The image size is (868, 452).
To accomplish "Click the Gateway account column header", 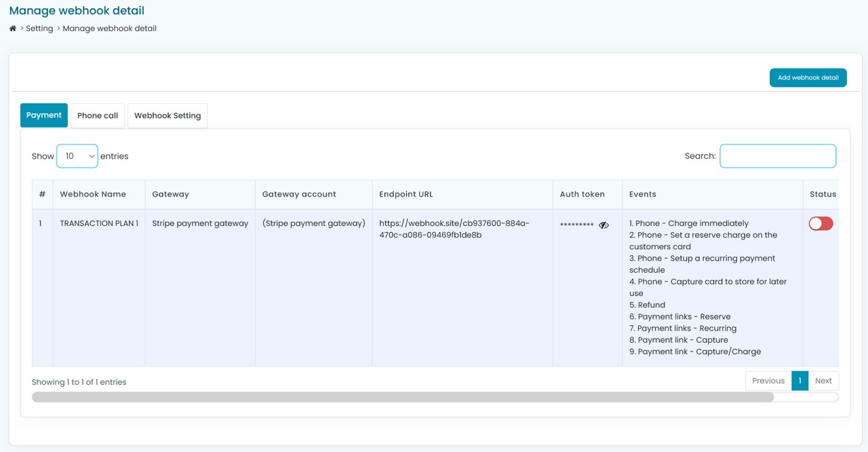I will [x=299, y=194].
